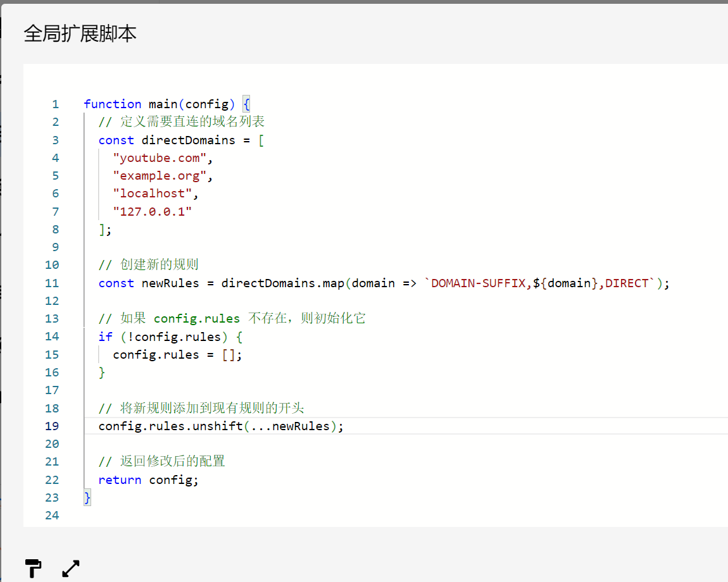728x582 pixels.
Task: Select line number 11 in the gutter
Action: tap(52, 283)
